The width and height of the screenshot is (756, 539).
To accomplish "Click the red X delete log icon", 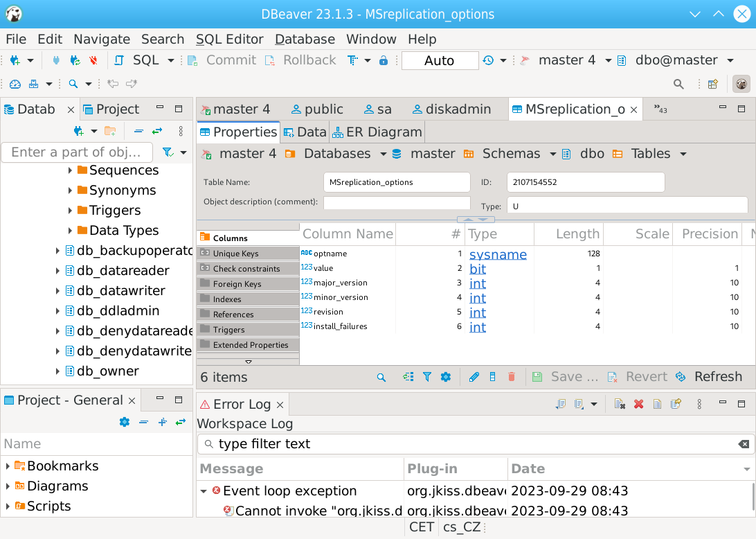I will click(x=639, y=405).
